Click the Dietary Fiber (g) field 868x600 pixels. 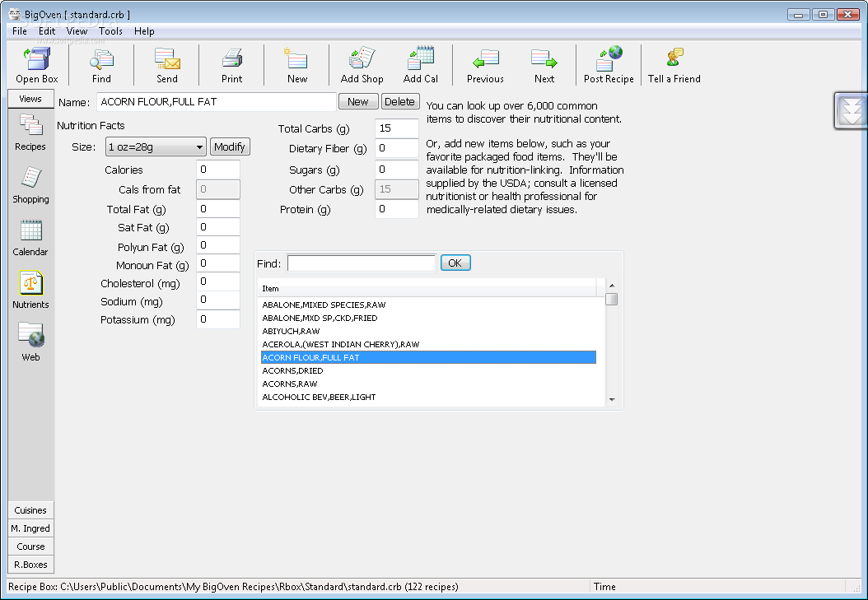click(397, 148)
